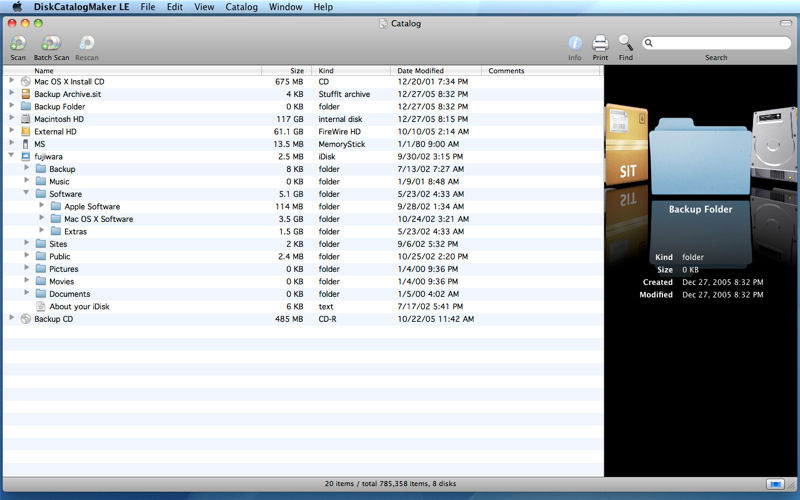Expand the Mac OS X Install CD entry
This screenshot has height=500, width=800.
click(x=11, y=81)
